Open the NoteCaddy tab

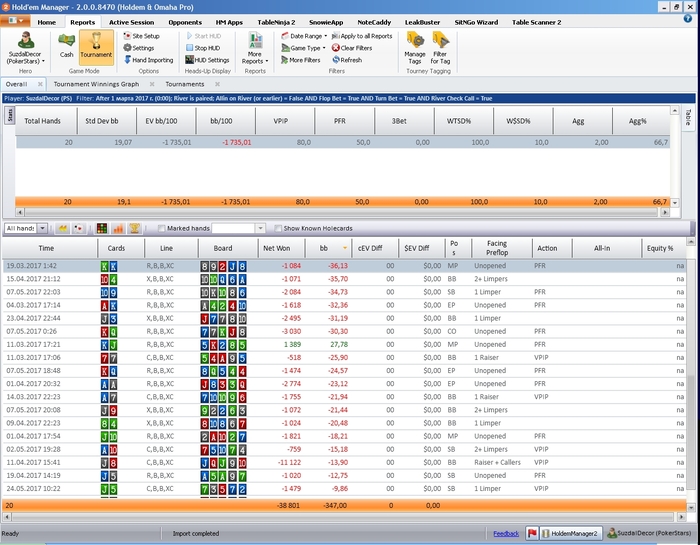coord(374,22)
